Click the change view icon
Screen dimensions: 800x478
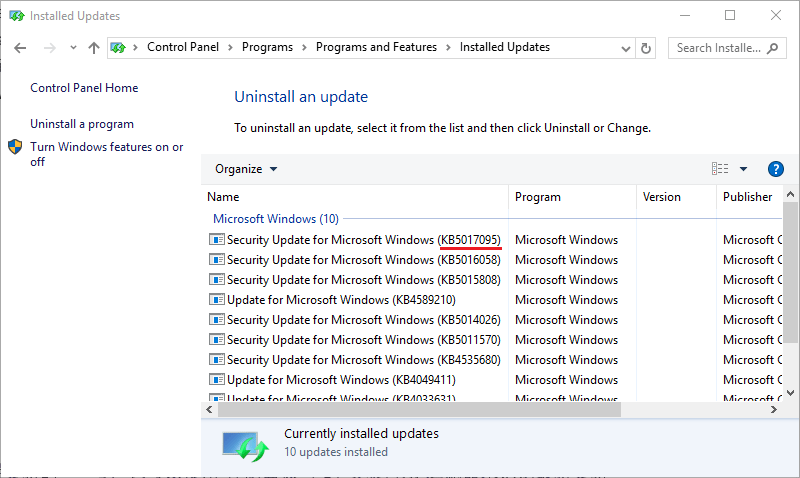point(720,168)
